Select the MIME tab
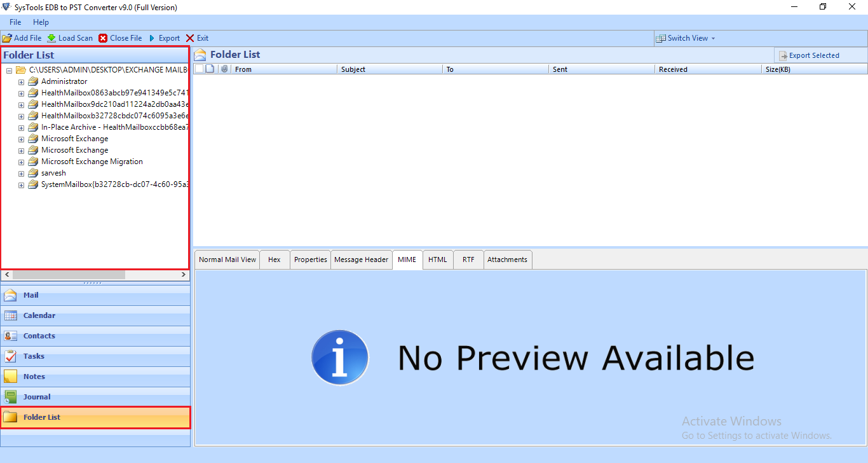Screen dimensions: 868x463 pyautogui.click(x=407, y=259)
